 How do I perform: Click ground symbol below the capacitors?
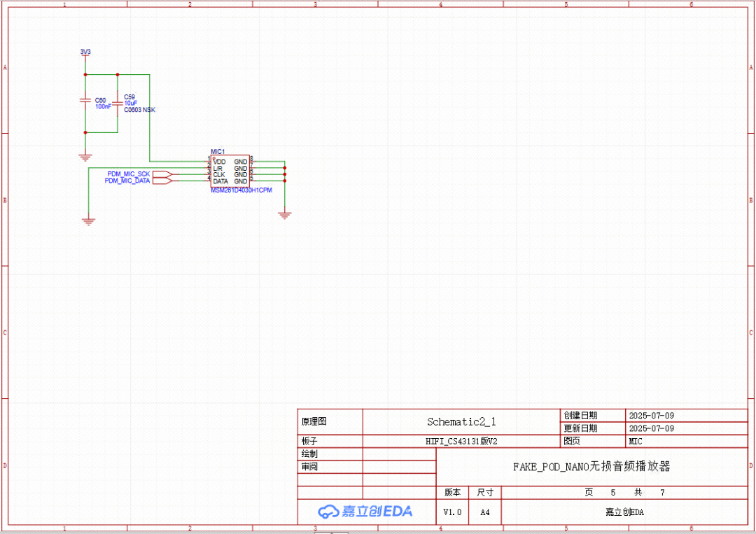85,157
